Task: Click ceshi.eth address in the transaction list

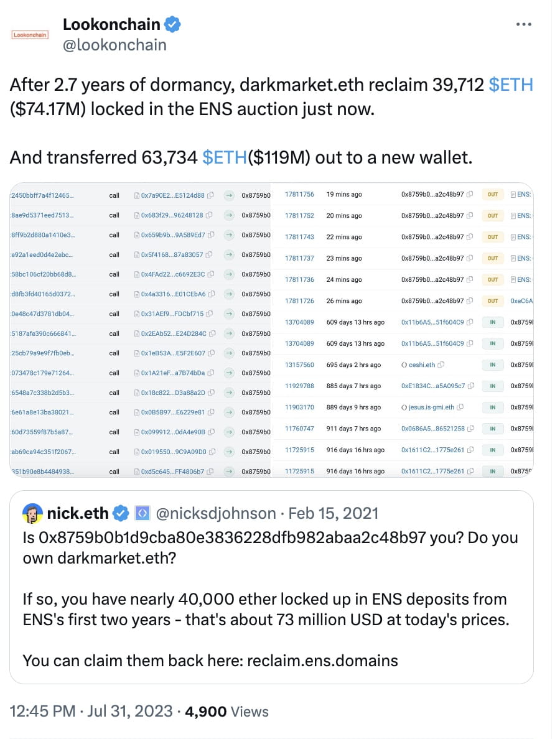Action: (x=422, y=365)
